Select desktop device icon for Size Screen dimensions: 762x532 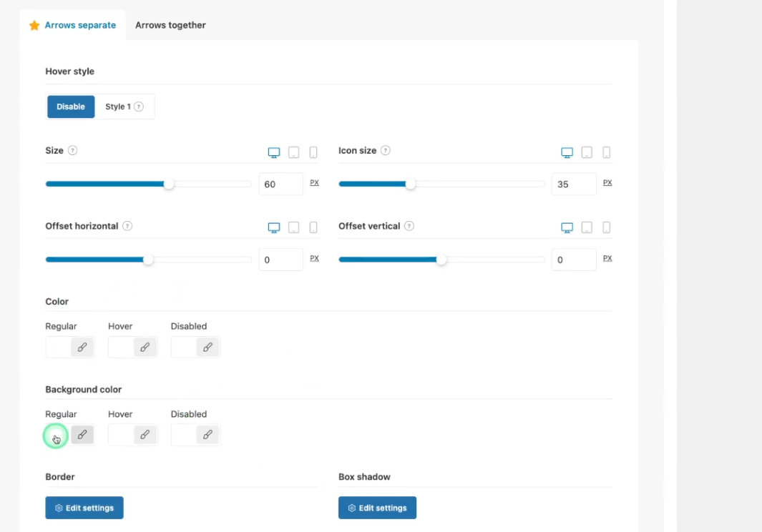274,152
